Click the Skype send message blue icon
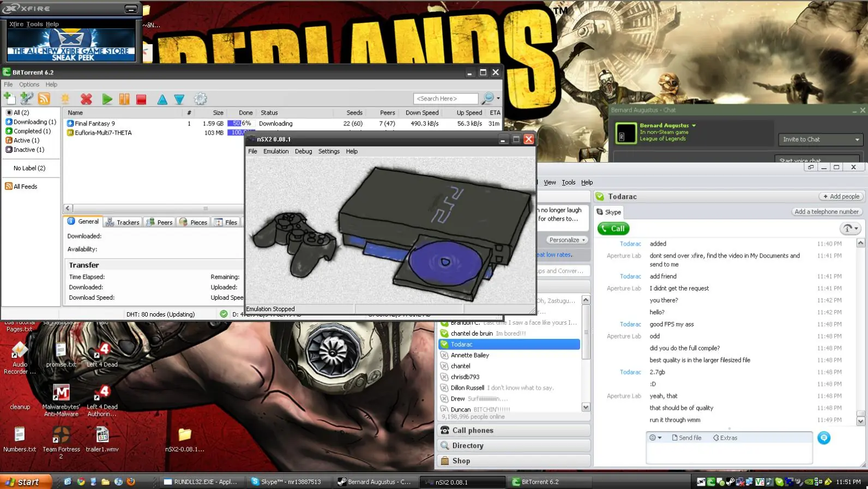The width and height of the screenshot is (868, 489). click(x=824, y=438)
